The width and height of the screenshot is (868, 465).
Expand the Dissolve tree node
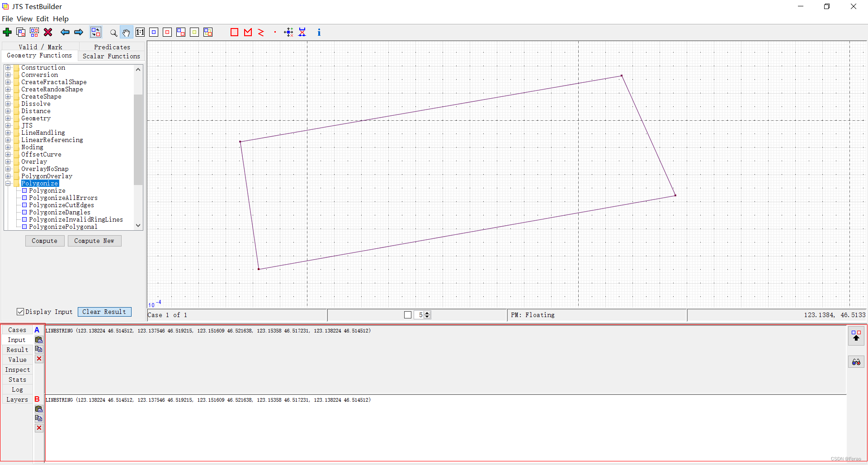click(x=8, y=104)
